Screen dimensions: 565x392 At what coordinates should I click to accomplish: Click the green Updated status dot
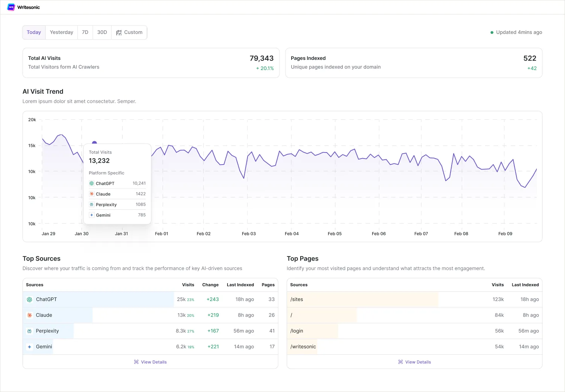492,32
